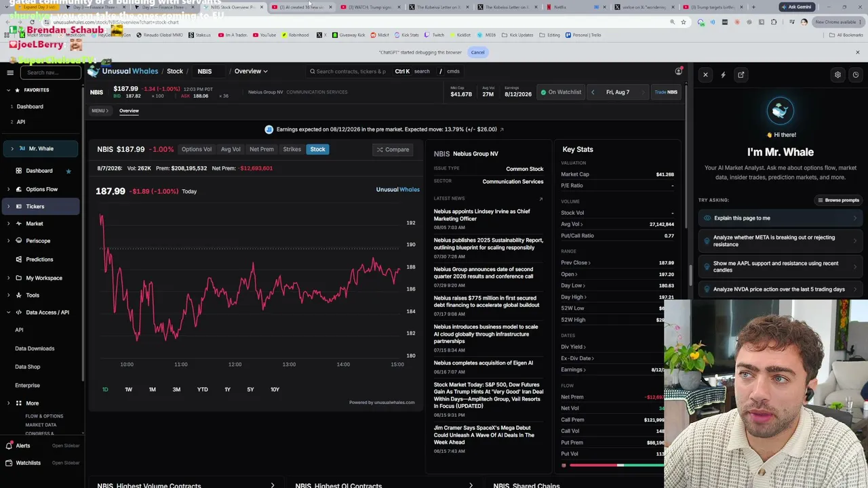Set chart range to 1W
This screenshot has width=868, height=488.
click(x=128, y=389)
